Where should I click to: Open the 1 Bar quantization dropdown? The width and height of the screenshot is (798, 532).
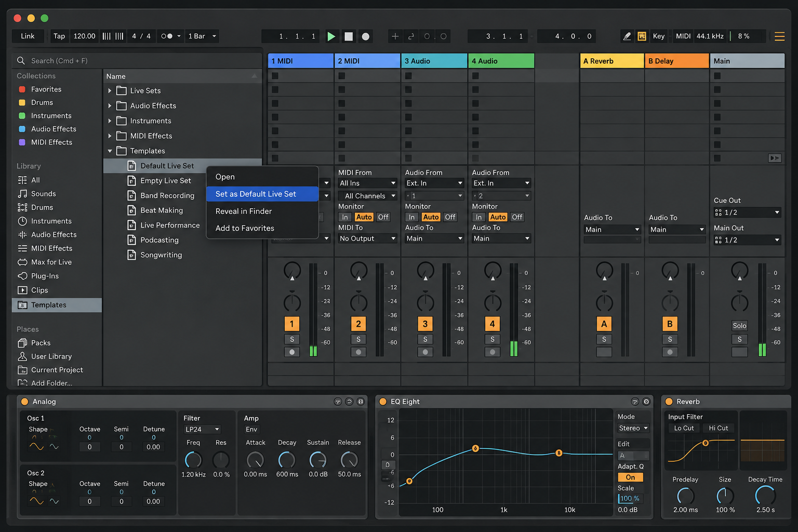click(202, 36)
